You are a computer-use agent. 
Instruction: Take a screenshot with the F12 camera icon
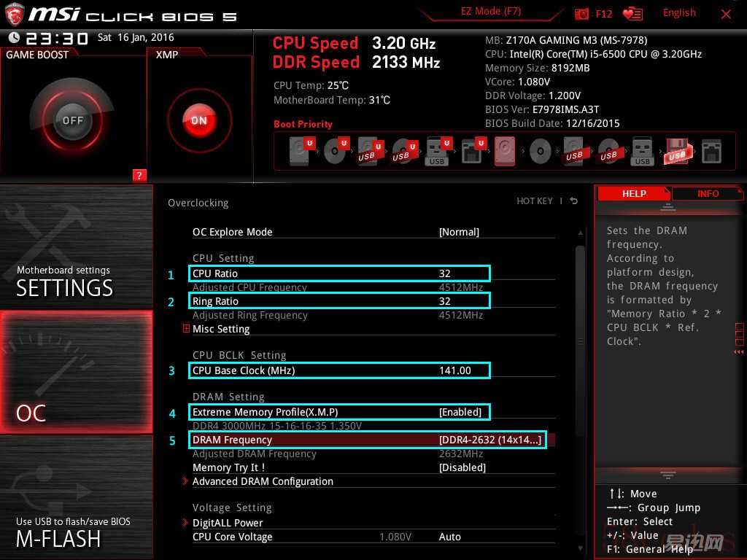coord(581,14)
